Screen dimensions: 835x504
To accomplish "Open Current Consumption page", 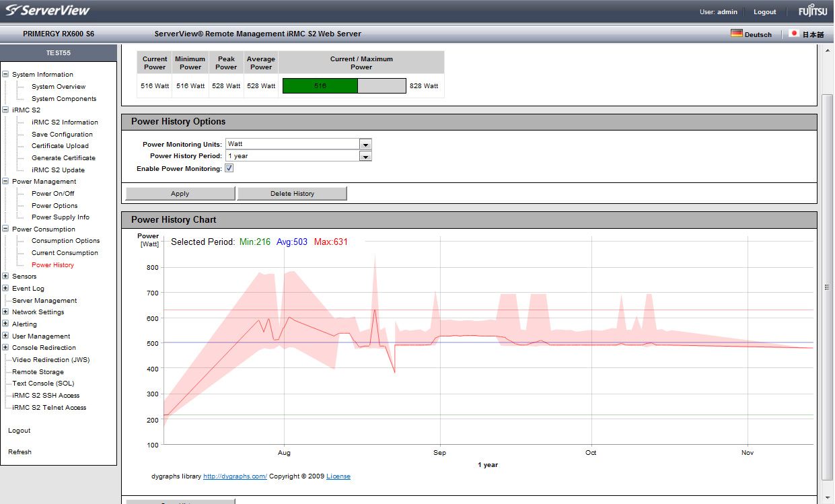I will click(x=65, y=253).
